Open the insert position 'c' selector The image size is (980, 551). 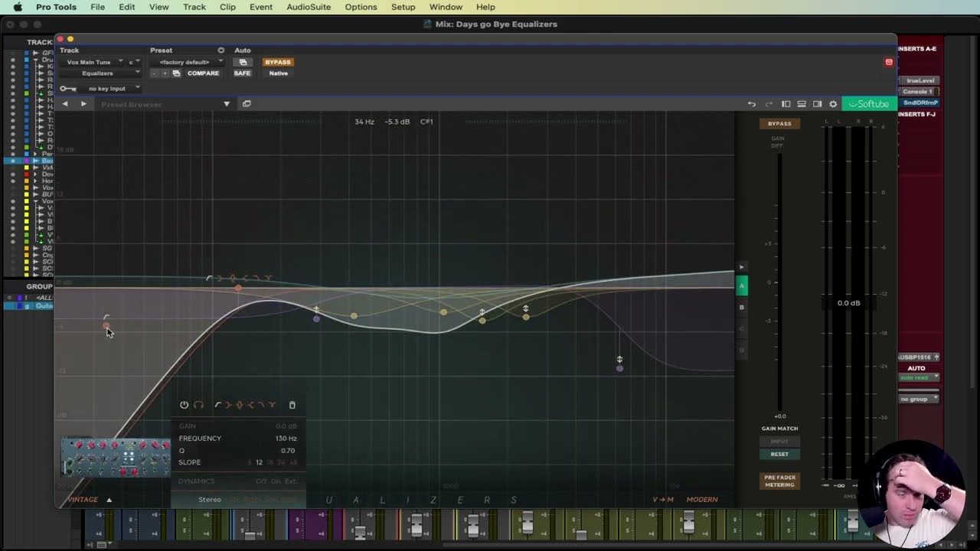pyautogui.click(x=134, y=62)
